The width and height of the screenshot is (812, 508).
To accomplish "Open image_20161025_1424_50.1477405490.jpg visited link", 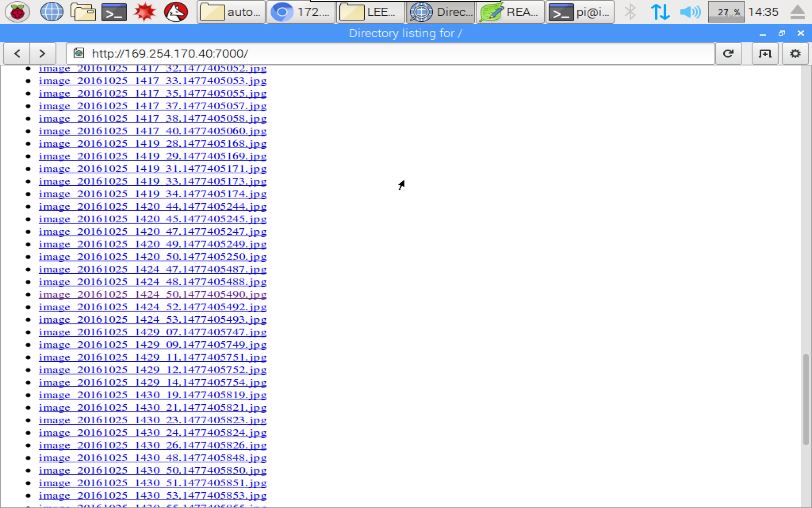I will click(153, 295).
